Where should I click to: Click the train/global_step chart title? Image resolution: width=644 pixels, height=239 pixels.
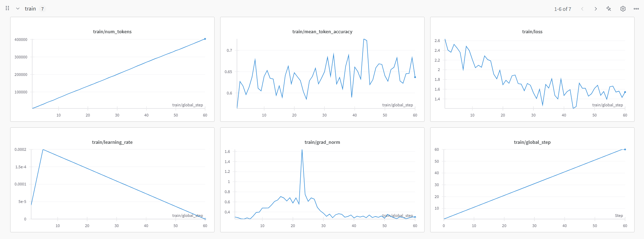(x=532, y=142)
